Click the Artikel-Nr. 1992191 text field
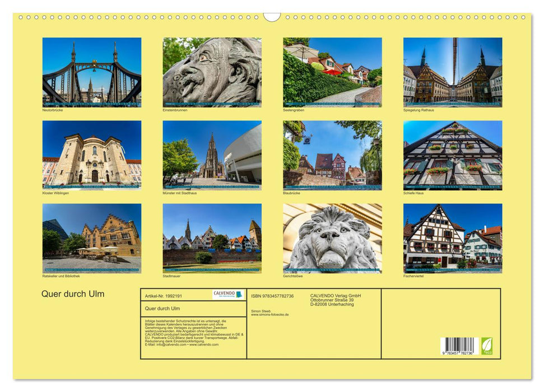The height and width of the screenshot is (392, 544). (x=164, y=296)
